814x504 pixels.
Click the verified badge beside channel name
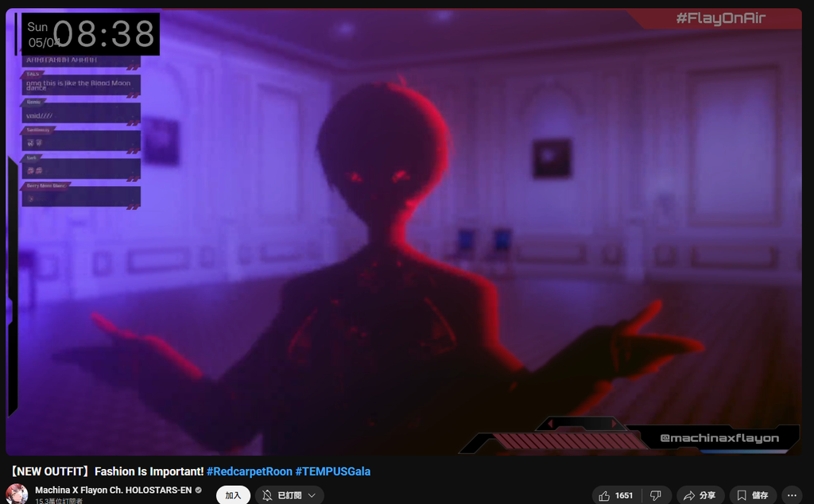pyautogui.click(x=198, y=490)
